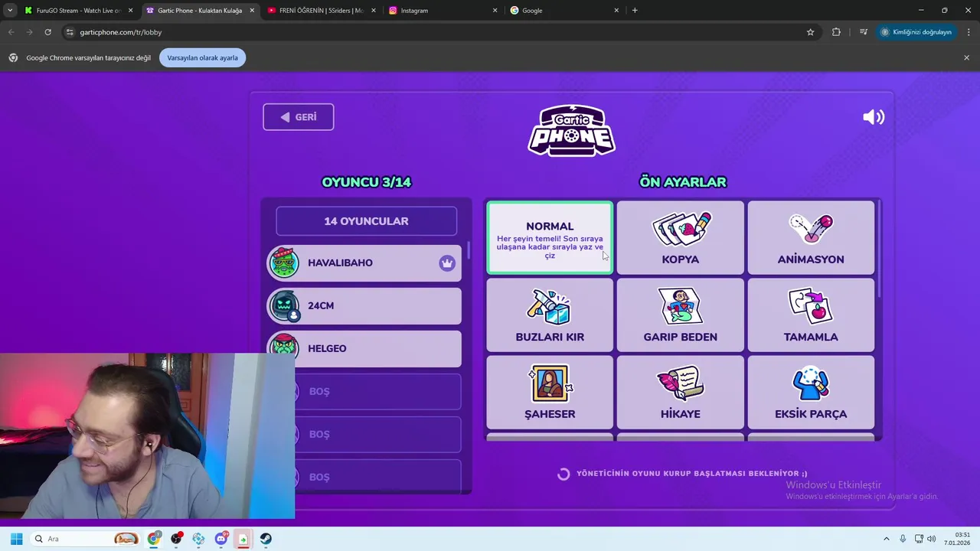This screenshot has height=551, width=980.
Task: Open Discord from the taskbar
Action: pyautogui.click(x=221, y=539)
